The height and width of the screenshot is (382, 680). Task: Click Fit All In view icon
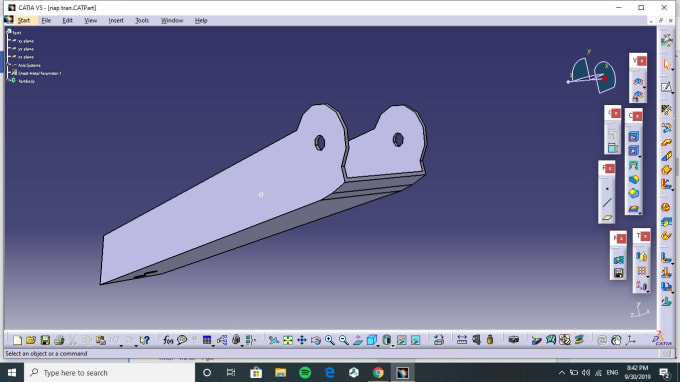pyautogui.click(x=288, y=340)
